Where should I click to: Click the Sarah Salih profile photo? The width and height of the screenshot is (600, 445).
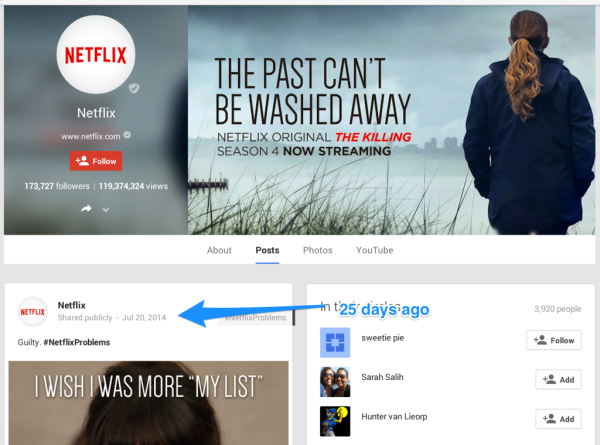(335, 382)
